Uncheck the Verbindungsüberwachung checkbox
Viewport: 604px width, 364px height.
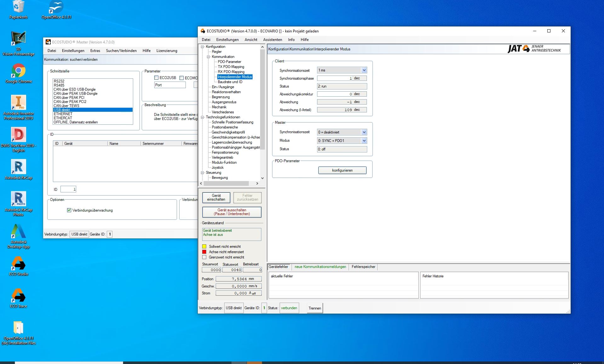[69, 210]
